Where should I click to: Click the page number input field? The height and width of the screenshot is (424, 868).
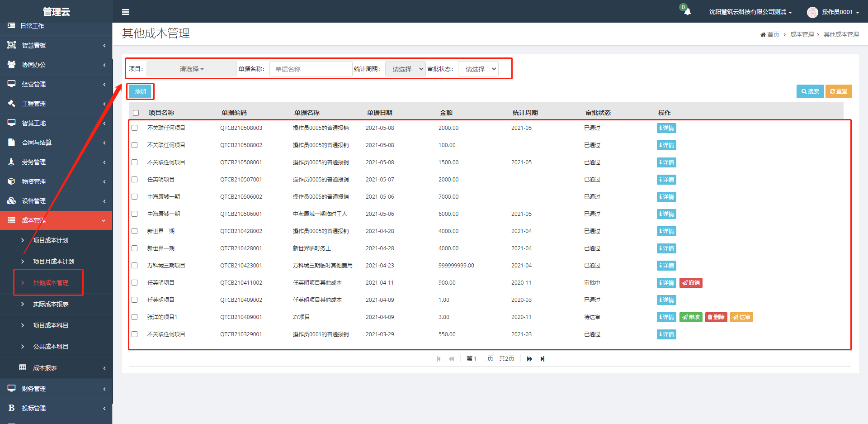[479, 358]
